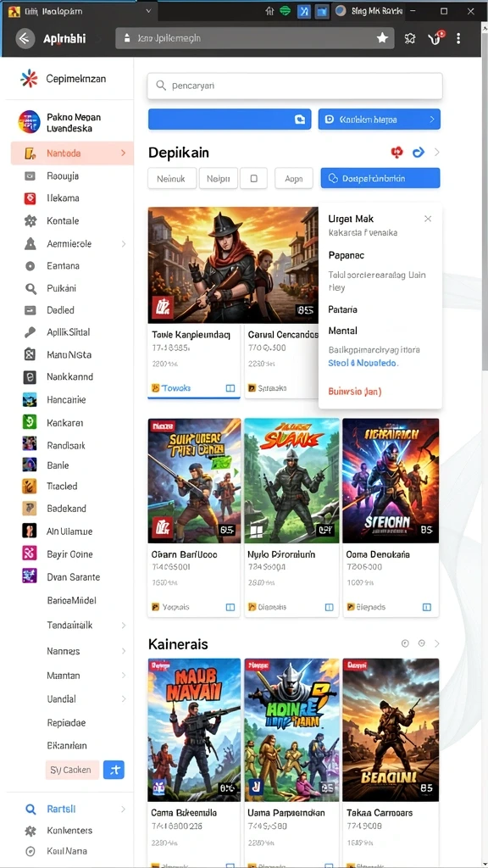Click the Apllik Siirtal wrench icon
488x868 pixels.
pos(30,332)
